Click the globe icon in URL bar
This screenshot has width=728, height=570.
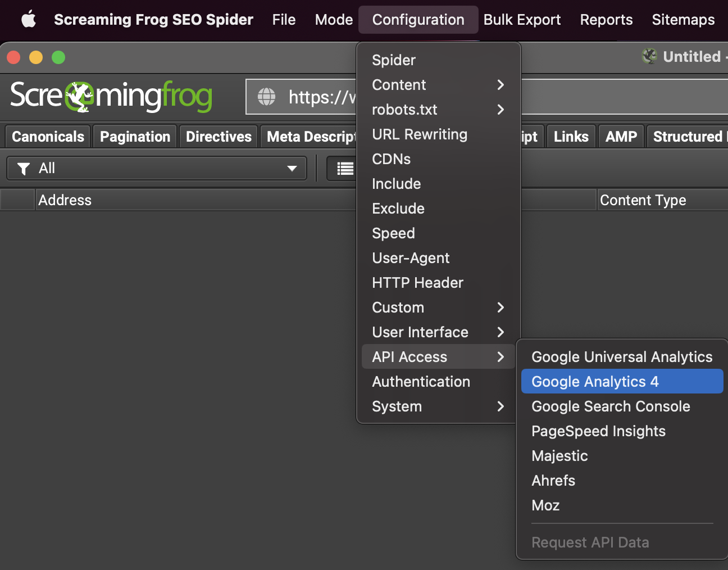(266, 97)
